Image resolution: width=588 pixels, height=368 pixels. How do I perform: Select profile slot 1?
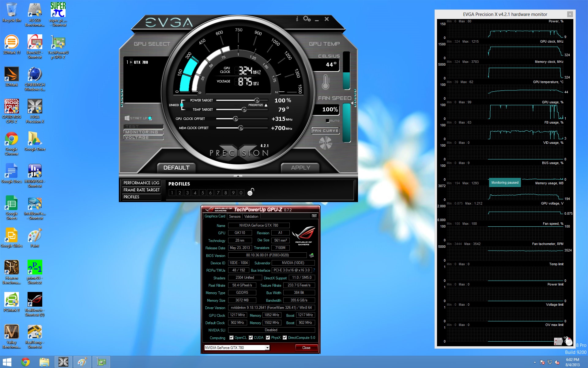click(x=172, y=193)
